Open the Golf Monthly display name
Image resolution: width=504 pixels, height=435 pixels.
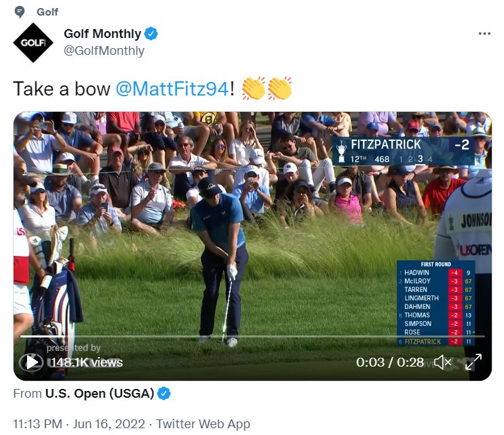tap(102, 34)
